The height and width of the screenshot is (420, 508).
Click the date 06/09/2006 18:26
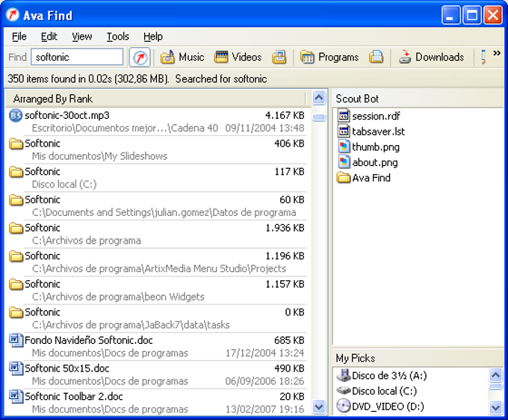click(x=265, y=381)
